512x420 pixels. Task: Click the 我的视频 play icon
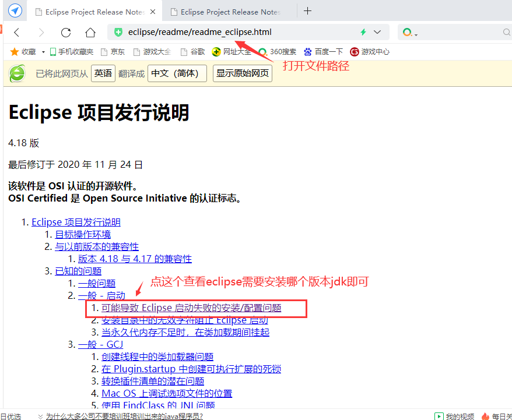pos(439,417)
